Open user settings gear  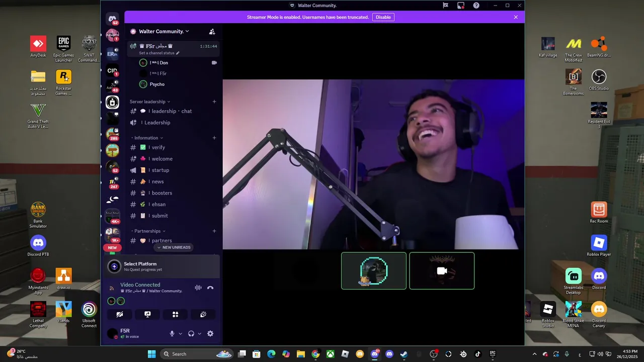[x=210, y=333]
